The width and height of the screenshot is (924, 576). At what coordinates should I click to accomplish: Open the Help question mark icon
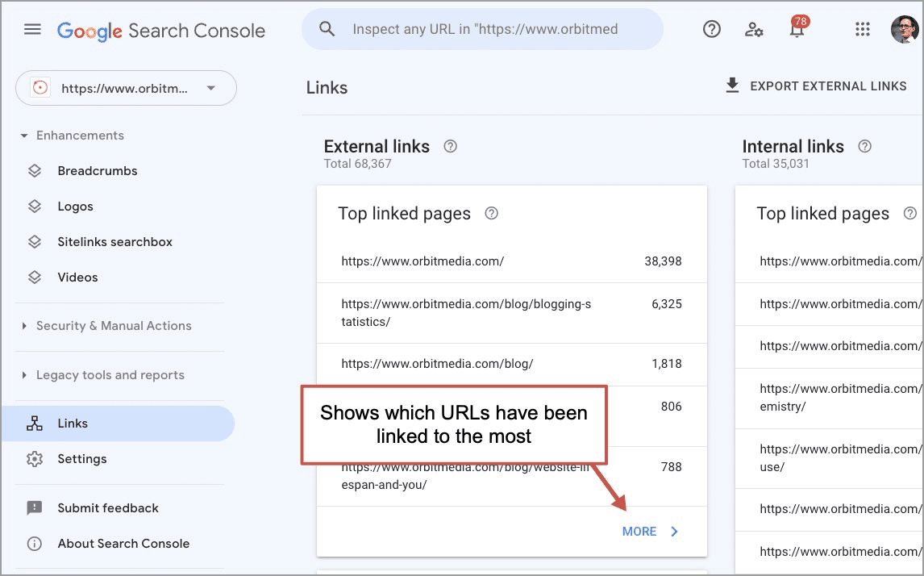[711, 29]
